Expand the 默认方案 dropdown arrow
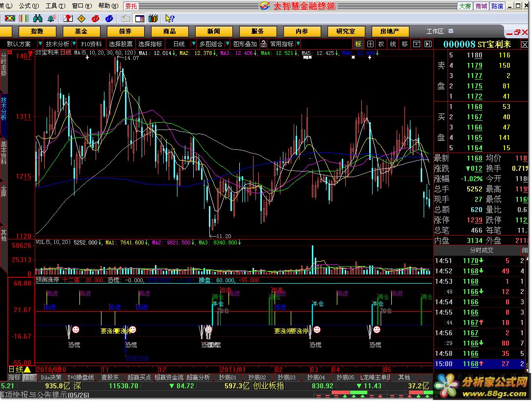This screenshot has height=401, width=532. (41, 44)
